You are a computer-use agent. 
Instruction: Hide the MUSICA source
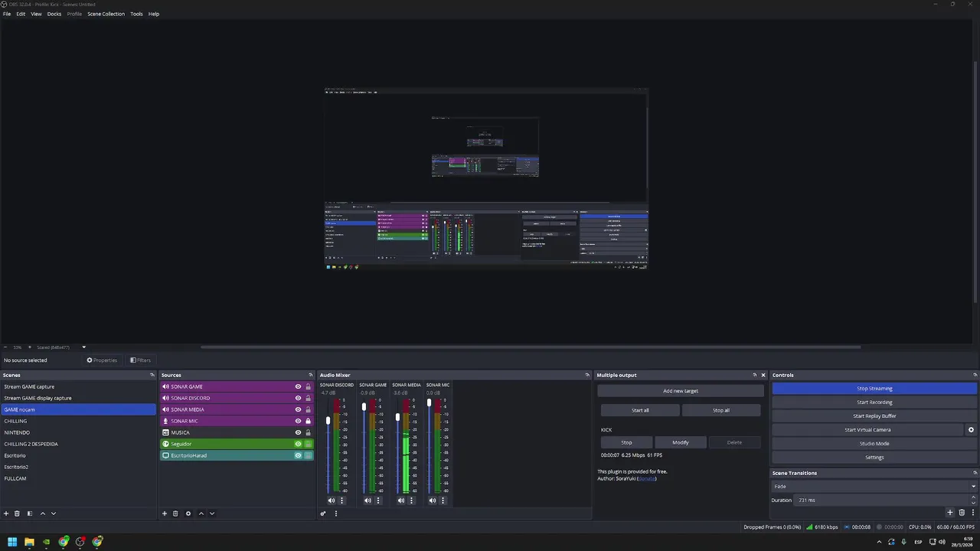tap(299, 432)
